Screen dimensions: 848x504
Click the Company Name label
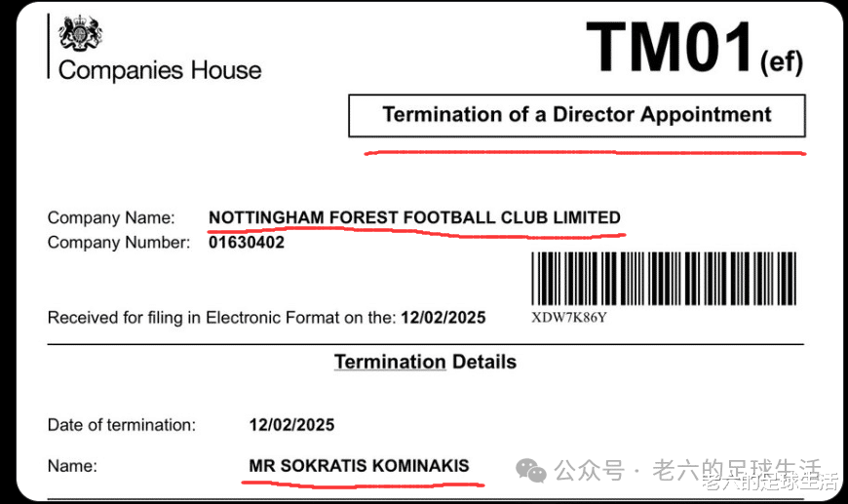(111, 217)
